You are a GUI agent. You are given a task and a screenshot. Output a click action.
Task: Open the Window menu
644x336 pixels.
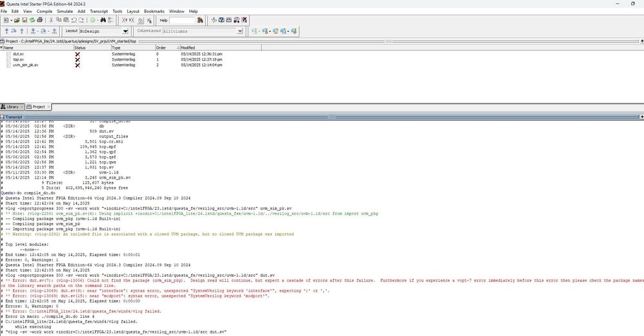click(x=177, y=12)
